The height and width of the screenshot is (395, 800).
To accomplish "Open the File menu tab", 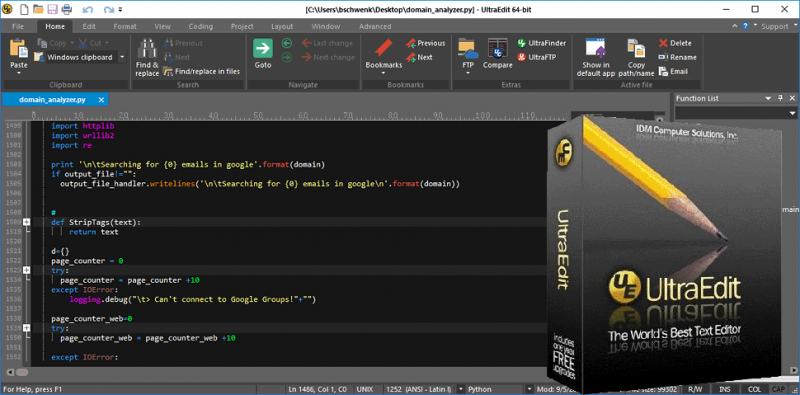I will [18, 27].
